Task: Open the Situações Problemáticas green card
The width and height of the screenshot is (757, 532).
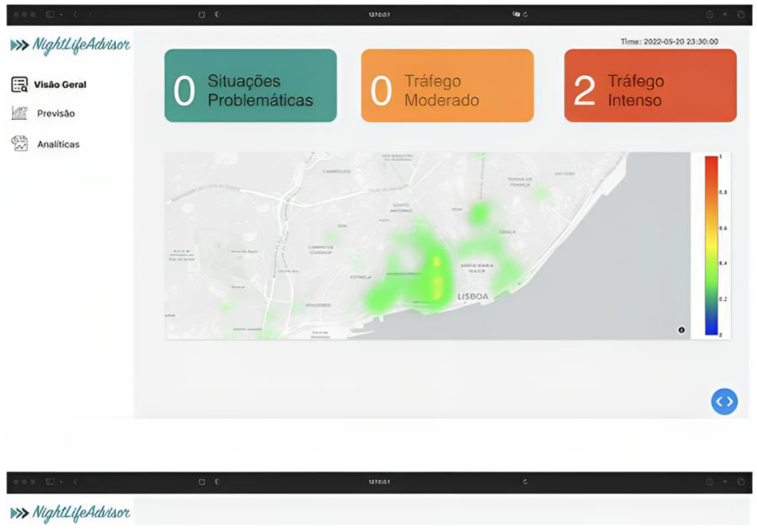Action: pyautogui.click(x=250, y=86)
